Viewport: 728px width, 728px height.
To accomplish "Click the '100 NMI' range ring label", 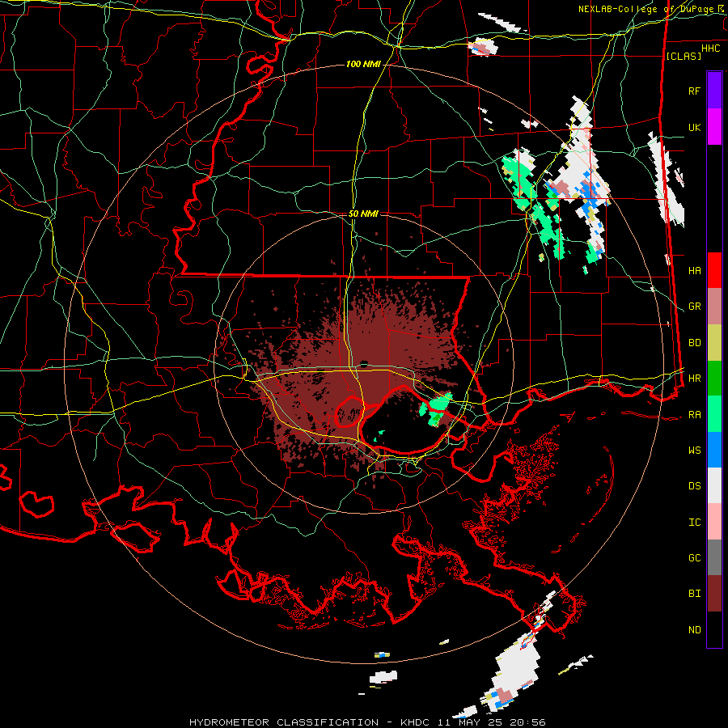I will click(363, 64).
